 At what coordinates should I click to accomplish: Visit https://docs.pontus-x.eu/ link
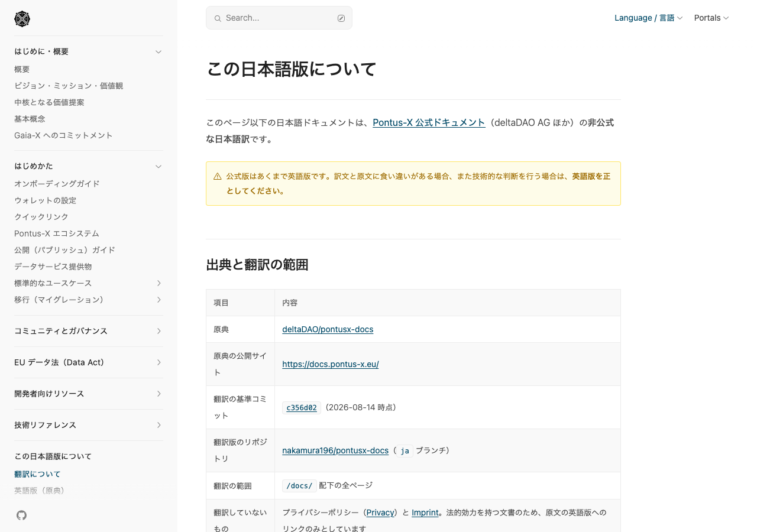(x=331, y=364)
